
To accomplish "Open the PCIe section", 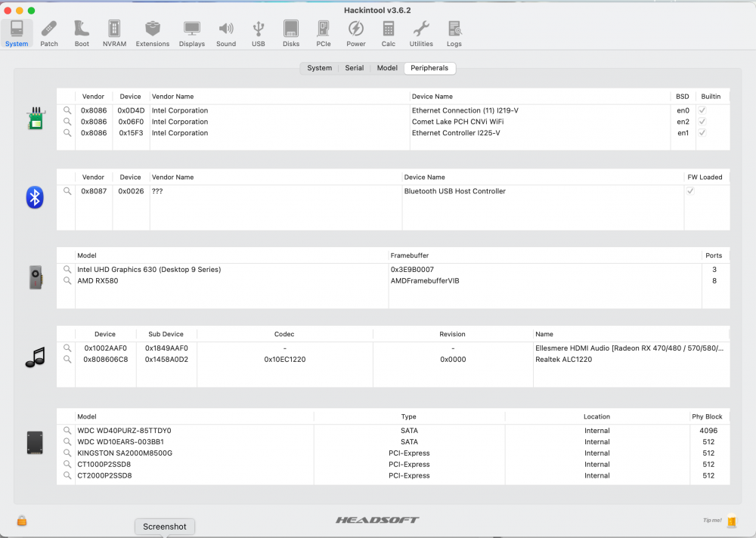I will 323,34.
